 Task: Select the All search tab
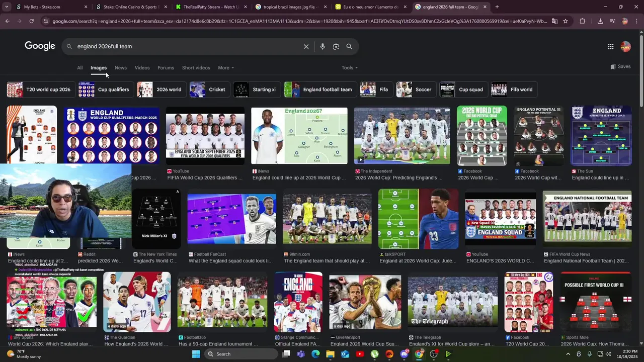click(79, 68)
